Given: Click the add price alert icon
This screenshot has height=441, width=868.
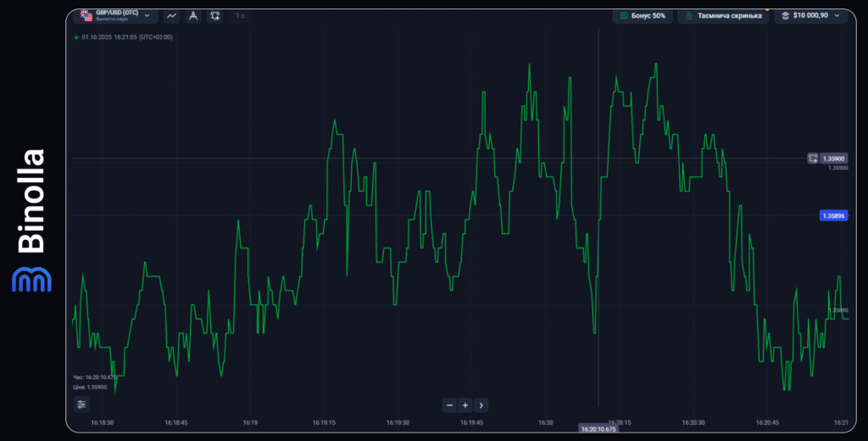Looking at the screenshot, I should coord(215,15).
